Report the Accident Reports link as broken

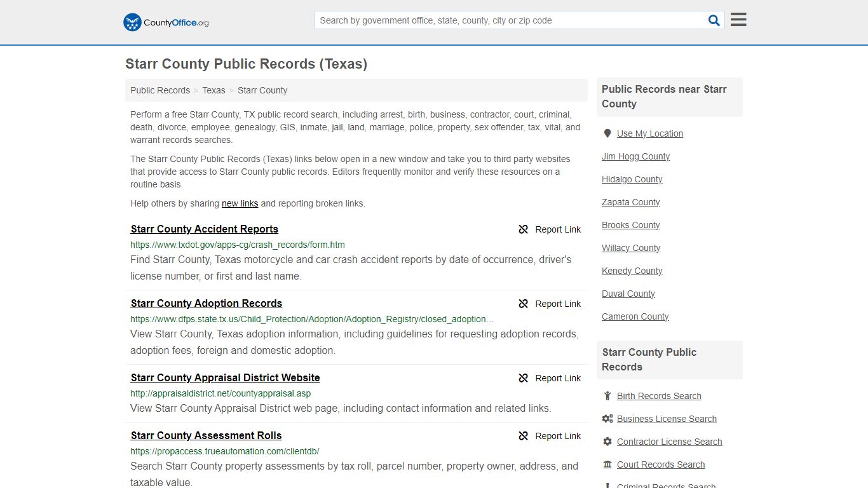(558, 229)
